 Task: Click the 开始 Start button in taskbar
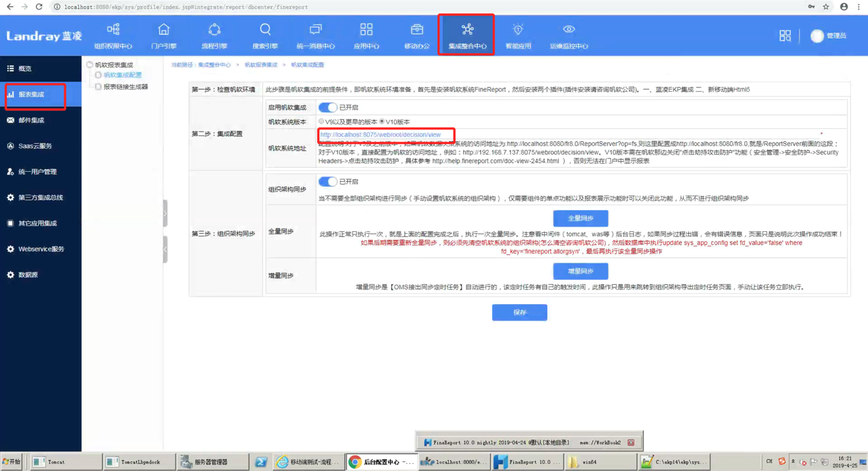(x=12, y=462)
